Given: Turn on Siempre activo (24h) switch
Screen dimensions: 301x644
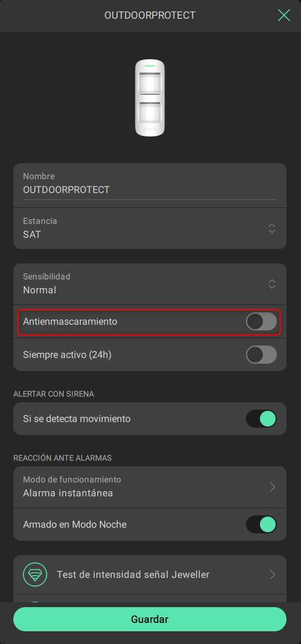Looking at the screenshot, I should [261, 355].
